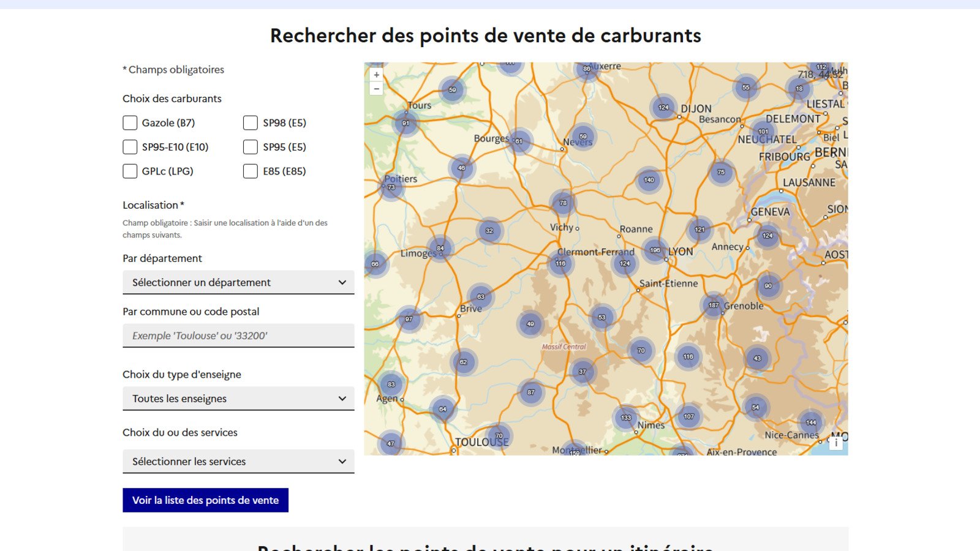This screenshot has height=551, width=980.
Task: Zoom out the map with minus button
Action: (x=376, y=89)
